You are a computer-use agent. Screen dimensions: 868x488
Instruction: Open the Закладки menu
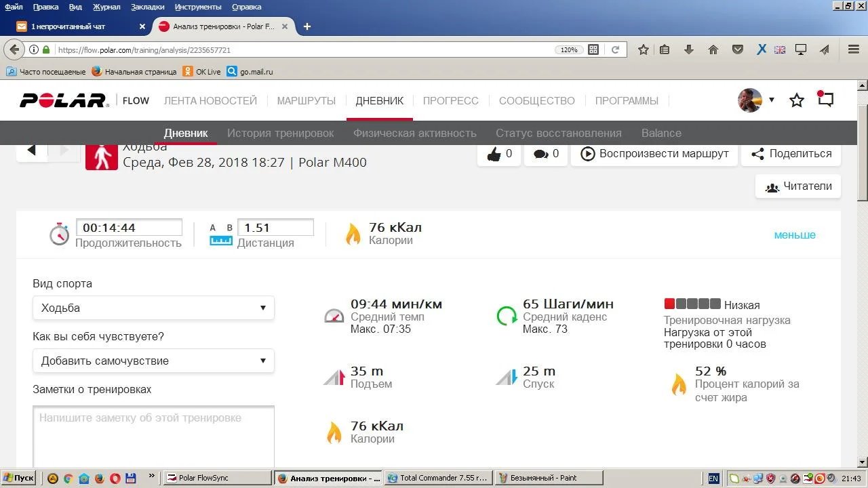point(147,7)
